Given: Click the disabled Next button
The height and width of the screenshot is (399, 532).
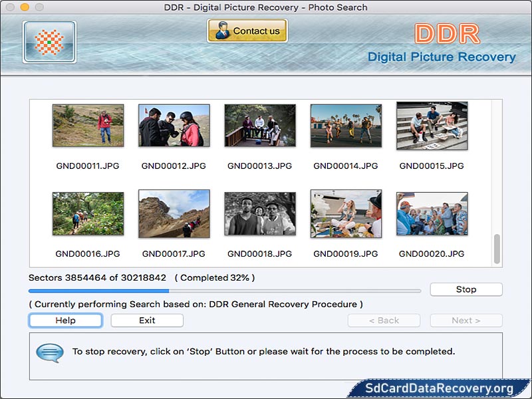Looking at the screenshot, I should tap(466, 321).
